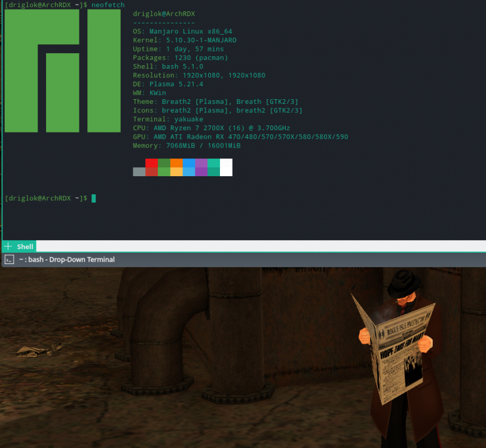Pick the orange color swatch in top row
The image size is (486, 448).
click(176, 162)
